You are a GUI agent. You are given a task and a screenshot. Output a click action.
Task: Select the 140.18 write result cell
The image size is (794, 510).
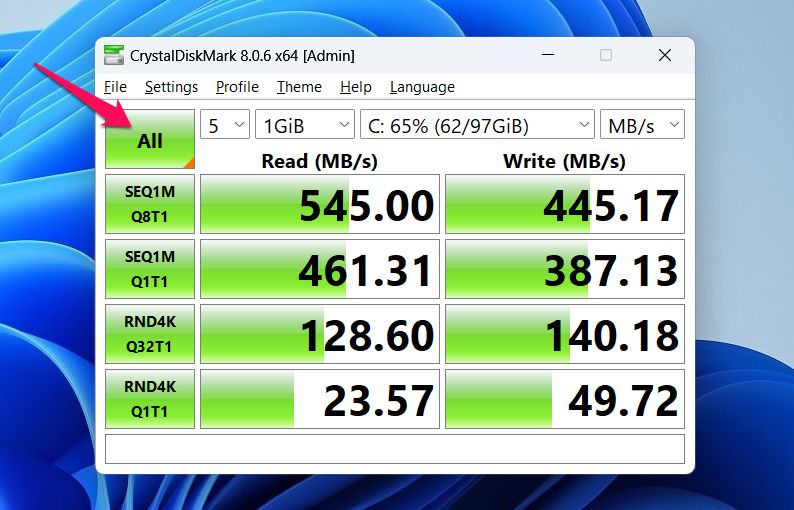(565, 334)
